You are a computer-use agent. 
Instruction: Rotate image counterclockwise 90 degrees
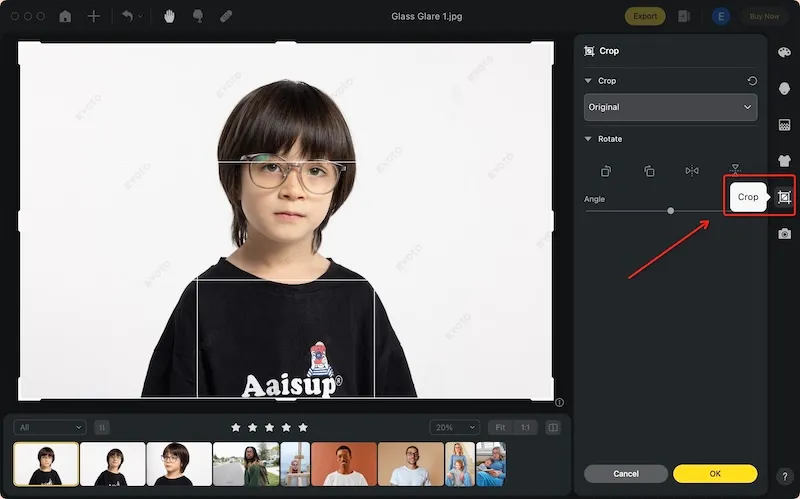click(x=606, y=171)
